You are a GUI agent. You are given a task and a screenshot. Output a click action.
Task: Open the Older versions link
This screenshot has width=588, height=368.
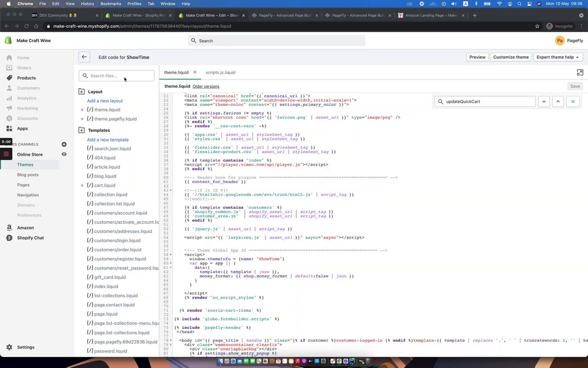click(206, 86)
